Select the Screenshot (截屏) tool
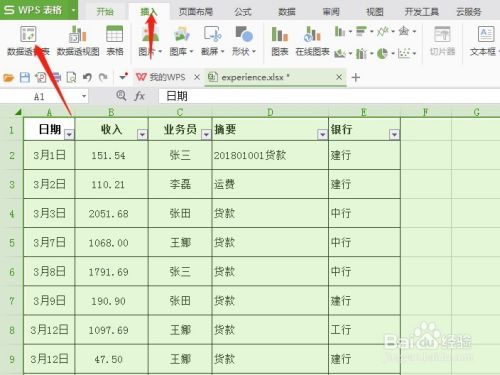Viewport: 500px width, 375px height. coord(213,34)
